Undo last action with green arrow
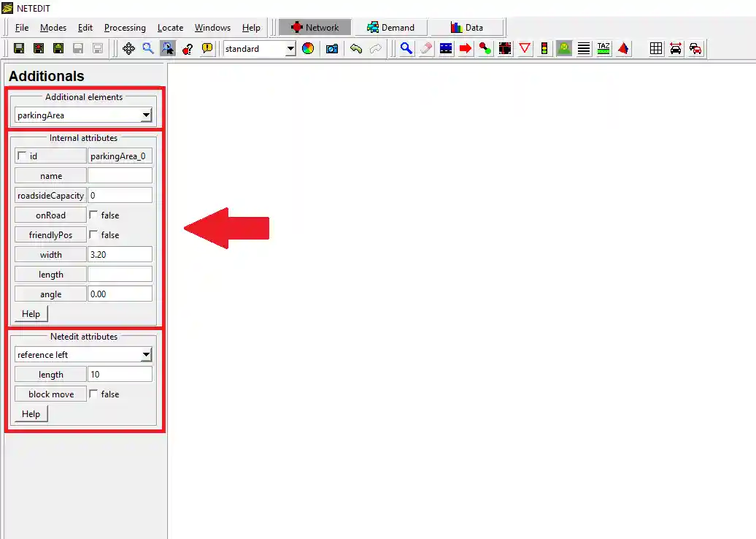 point(356,49)
